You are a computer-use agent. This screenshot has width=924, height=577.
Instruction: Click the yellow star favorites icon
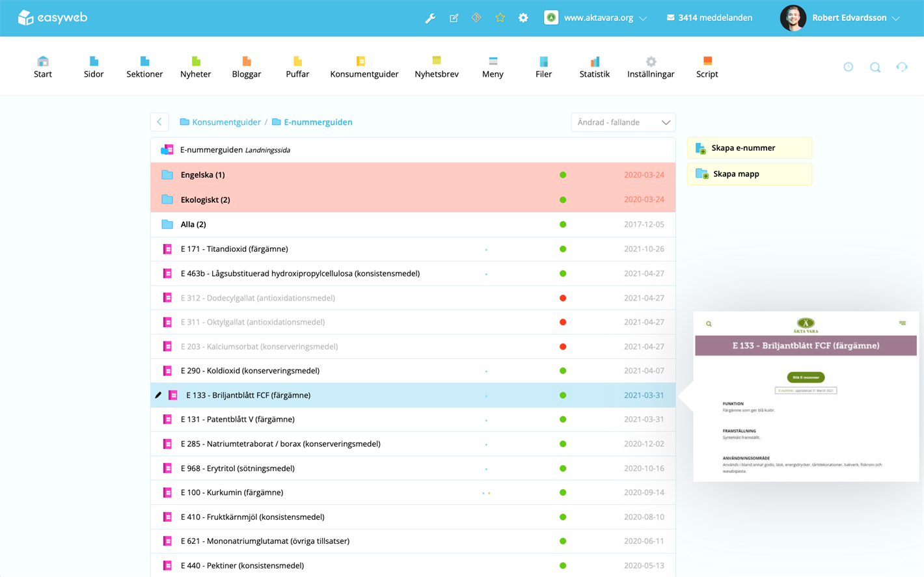500,18
